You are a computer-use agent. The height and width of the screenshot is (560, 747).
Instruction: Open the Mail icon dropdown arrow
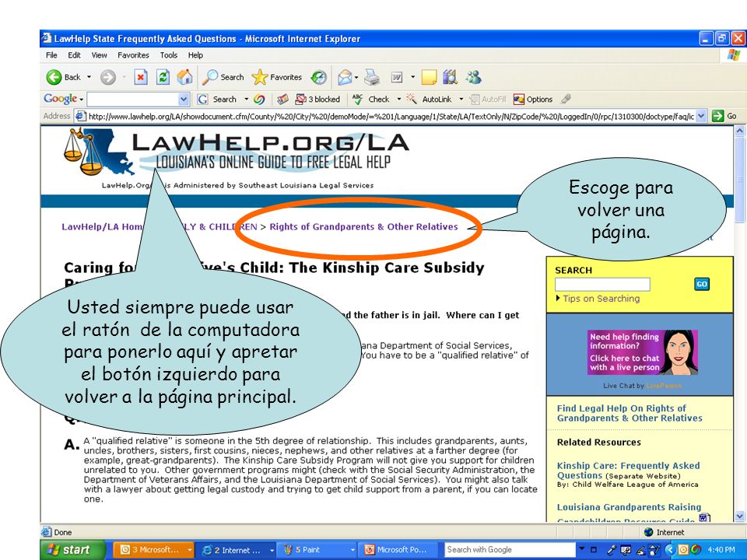click(x=356, y=77)
